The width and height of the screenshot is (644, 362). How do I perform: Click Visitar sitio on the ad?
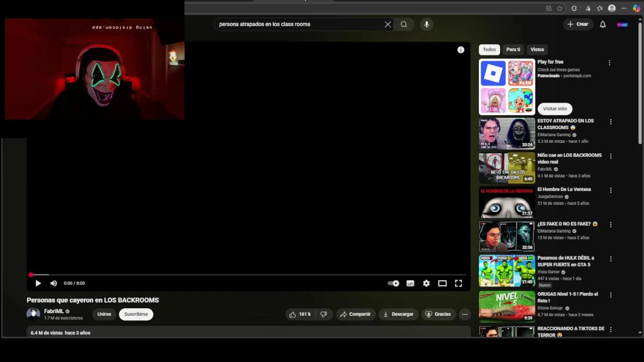coord(555,109)
